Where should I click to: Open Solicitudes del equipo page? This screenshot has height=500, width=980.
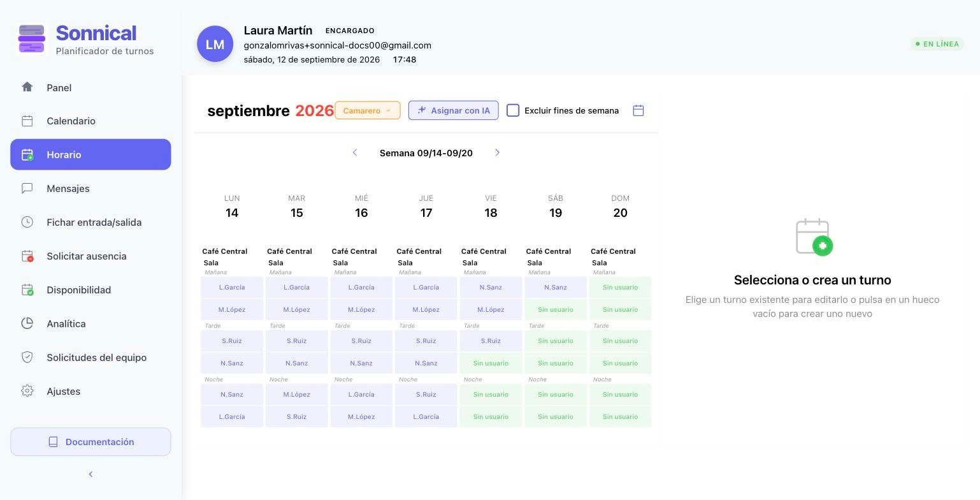point(90,357)
